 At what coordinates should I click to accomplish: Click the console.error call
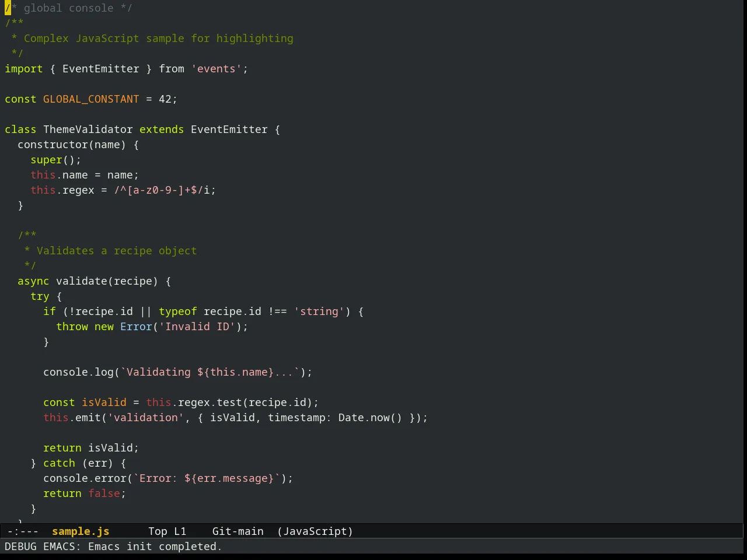85,478
